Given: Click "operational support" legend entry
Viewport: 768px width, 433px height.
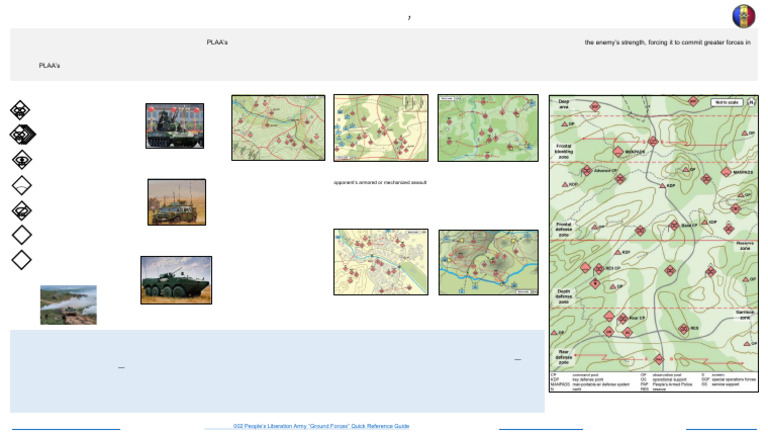Looking at the screenshot, I should pos(670,380).
